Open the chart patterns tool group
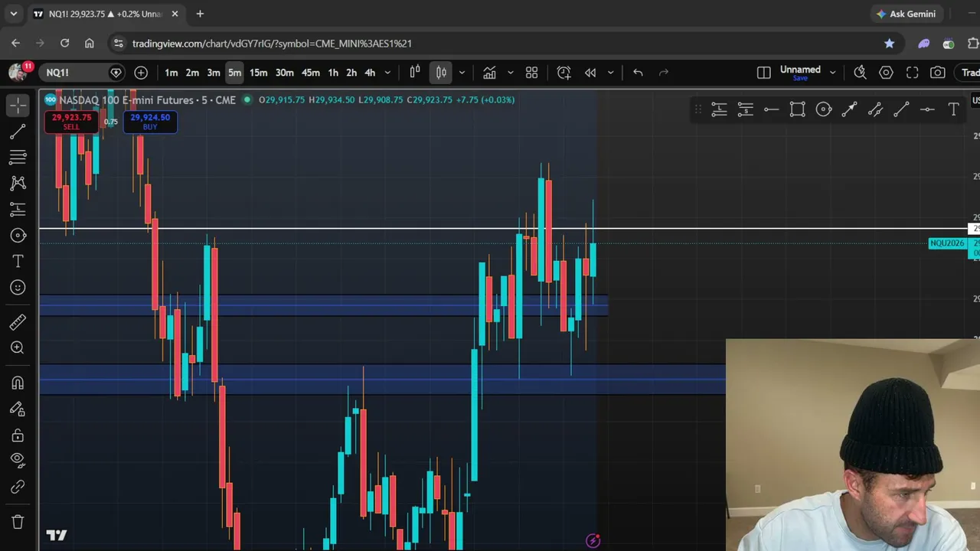This screenshot has width=980, height=551. [18, 183]
